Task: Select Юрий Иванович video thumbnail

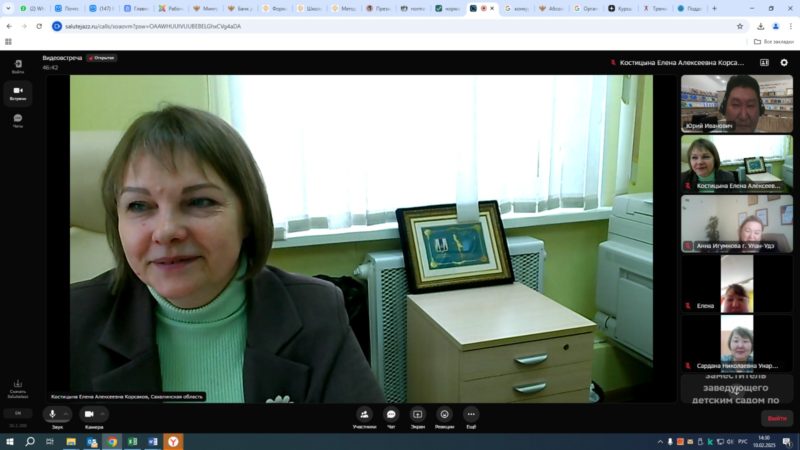Action: pos(737,104)
